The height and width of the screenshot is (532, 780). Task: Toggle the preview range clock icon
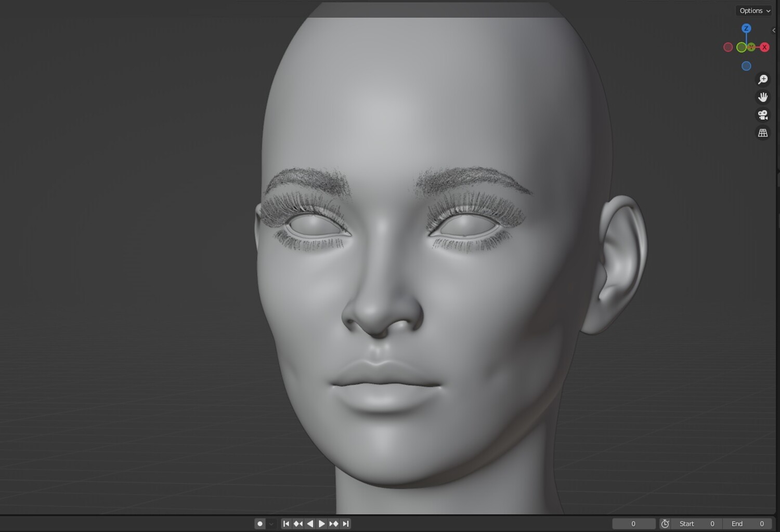point(665,524)
